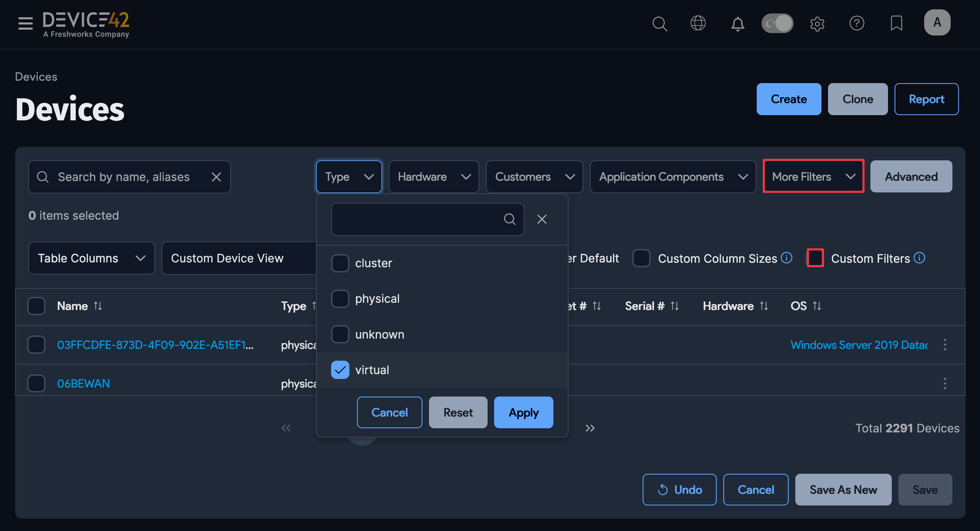980x531 pixels.
Task: Open the settings gear icon
Action: [817, 23]
